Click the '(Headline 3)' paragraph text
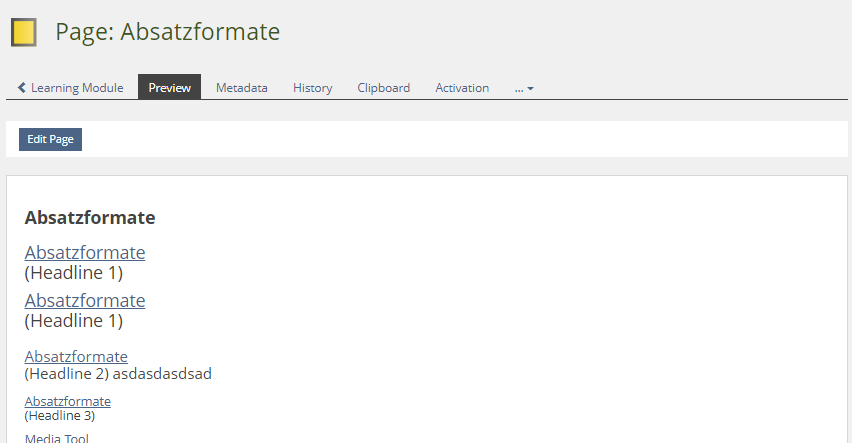This screenshot has height=443, width=852. pos(60,415)
